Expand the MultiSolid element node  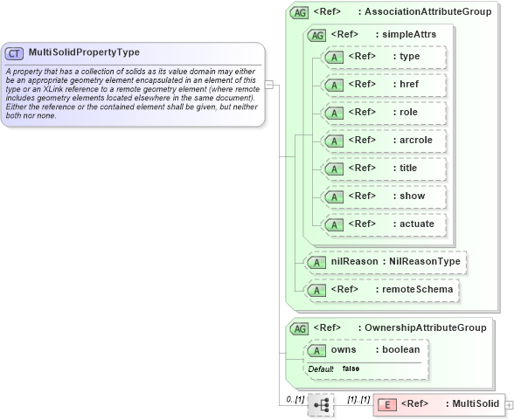tap(509, 405)
